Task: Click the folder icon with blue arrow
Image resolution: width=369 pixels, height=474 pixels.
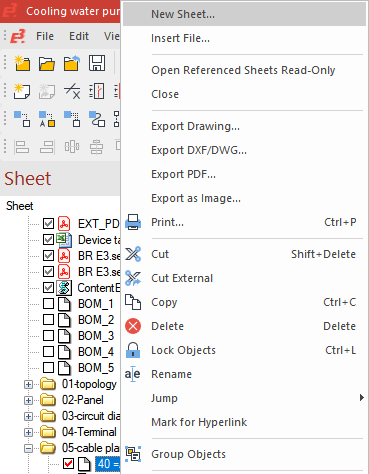Action: click(72, 63)
